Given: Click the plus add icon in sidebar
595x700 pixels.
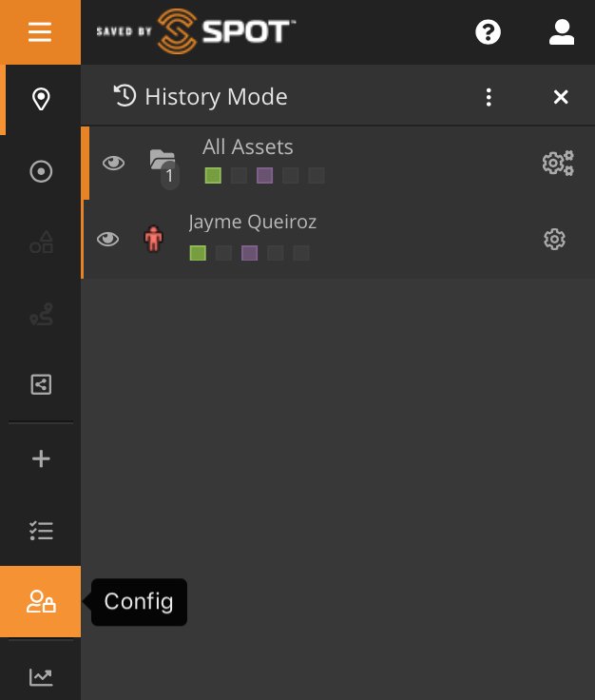Looking at the screenshot, I should (x=41, y=458).
